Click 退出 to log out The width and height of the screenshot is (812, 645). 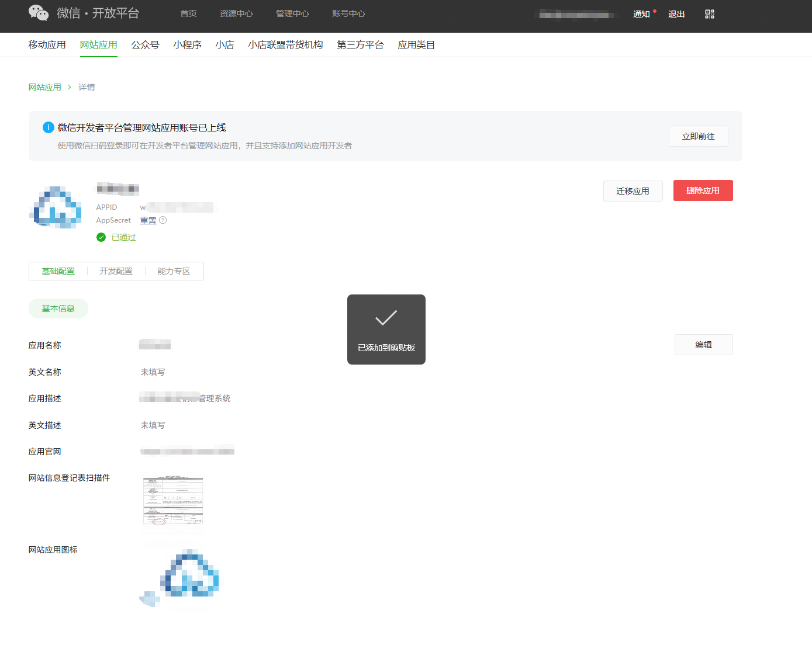click(676, 14)
